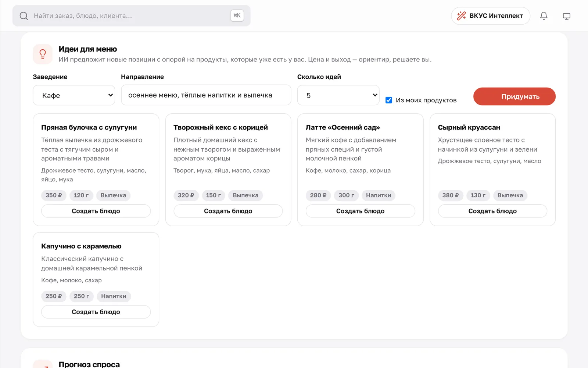Click the search magnifier icon

24,16
